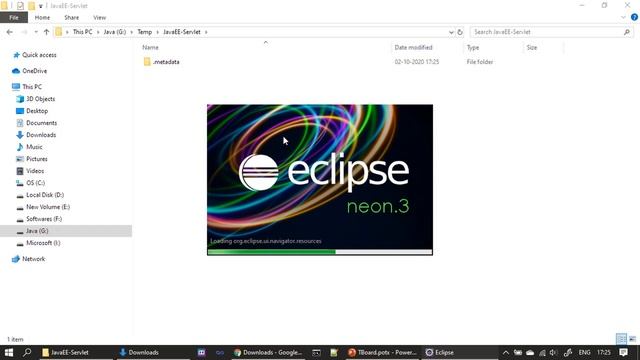Open the volume control in tray
The height and width of the screenshot is (360, 640).
point(553,352)
